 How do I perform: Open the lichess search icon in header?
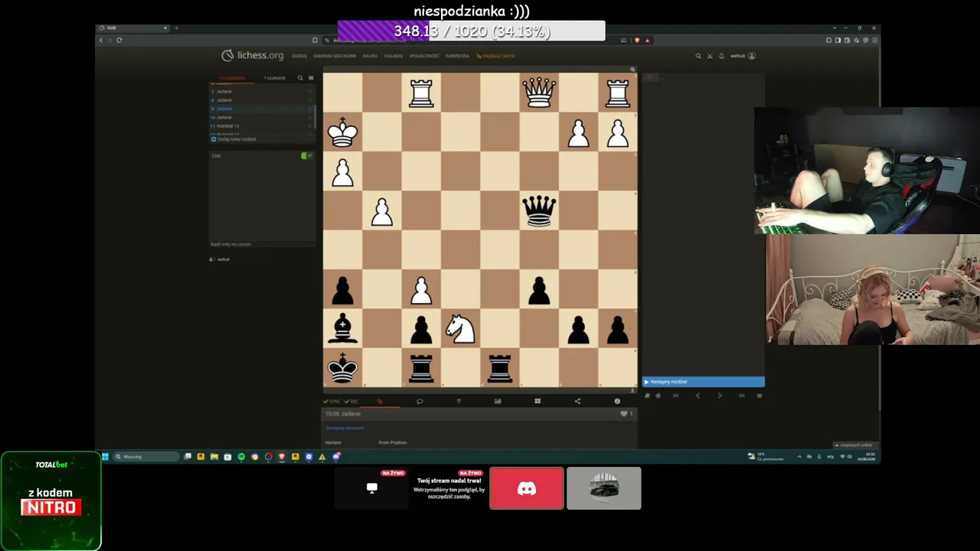point(697,56)
